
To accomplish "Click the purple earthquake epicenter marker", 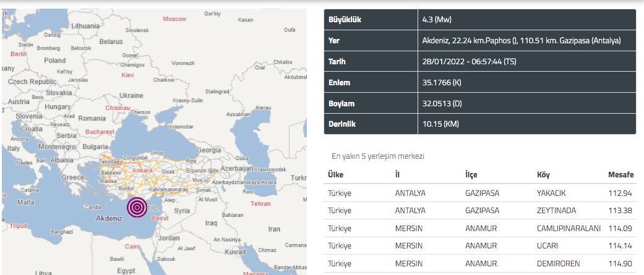I will point(136,207).
